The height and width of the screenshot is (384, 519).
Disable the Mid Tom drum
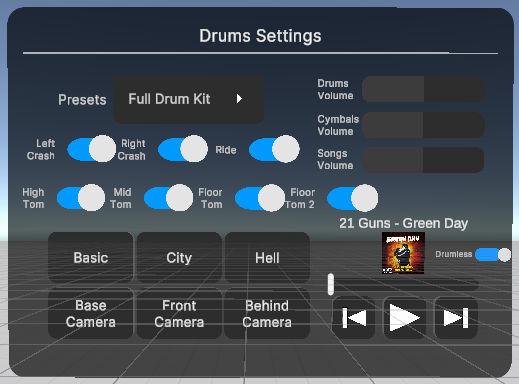(168, 198)
